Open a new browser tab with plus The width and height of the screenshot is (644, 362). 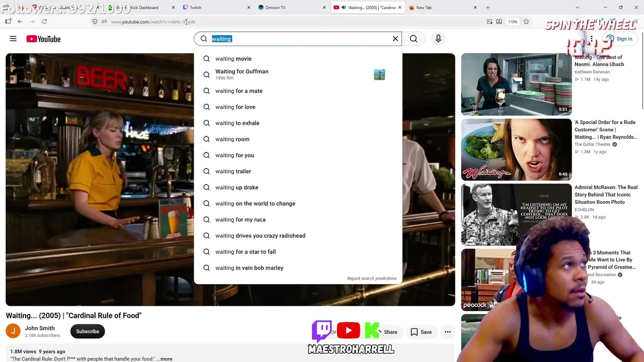coord(488,8)
